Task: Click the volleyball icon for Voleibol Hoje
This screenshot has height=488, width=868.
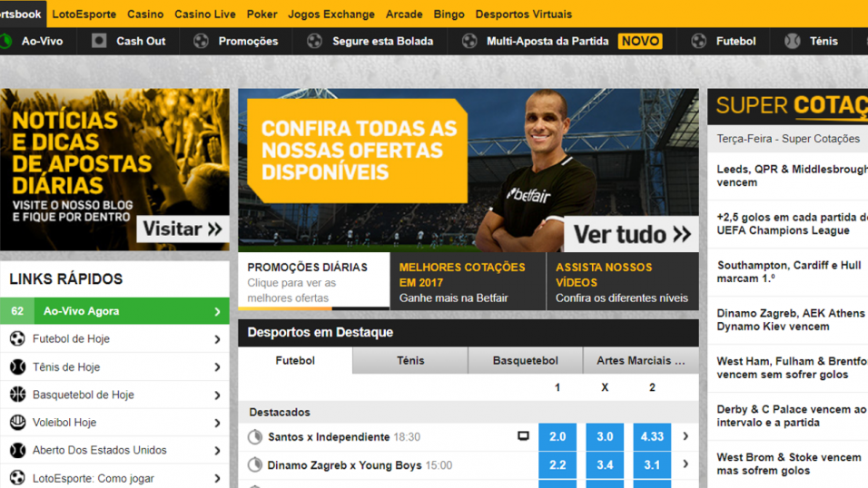Action: click(x=18, y=422)
